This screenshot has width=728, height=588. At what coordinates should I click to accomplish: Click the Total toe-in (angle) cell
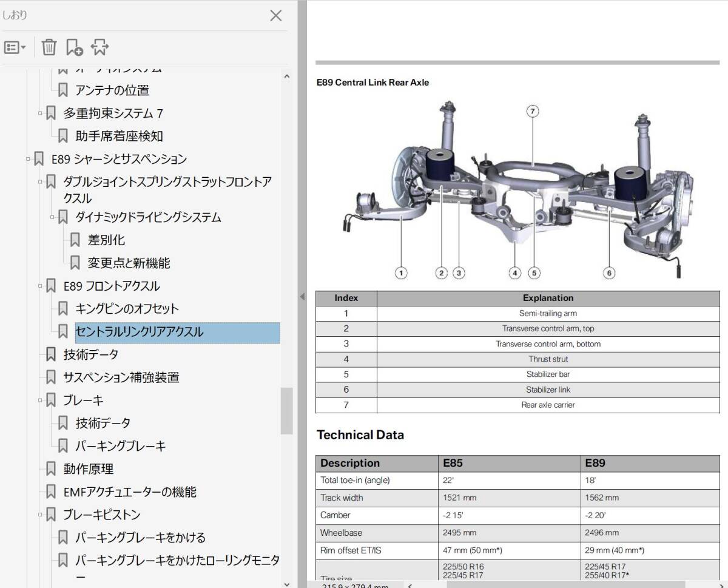point(377,481)
